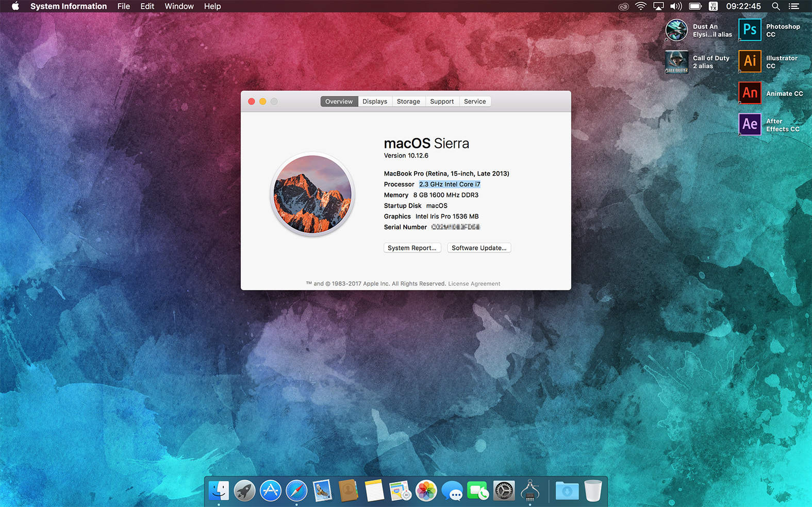This screenshot has width=812, height=507.
Task: Open the Help menu
Action: pyautogui.click(x=212, y=6)
